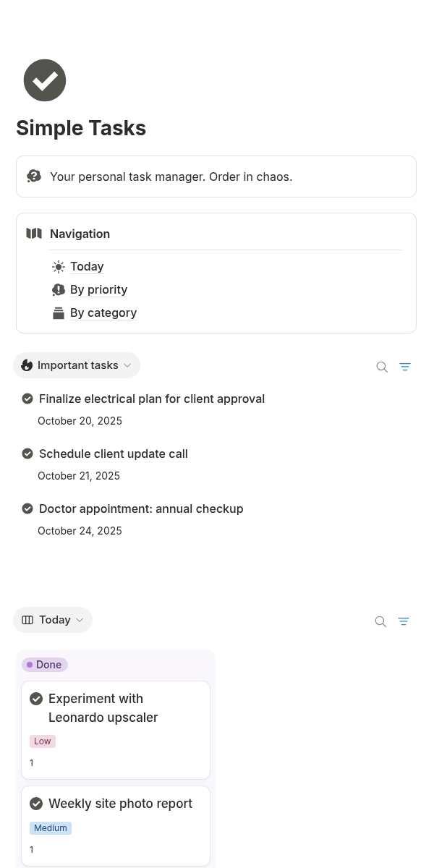Click the box icon beside By category
Screen dimensions: 434x868
pos(59,313)
